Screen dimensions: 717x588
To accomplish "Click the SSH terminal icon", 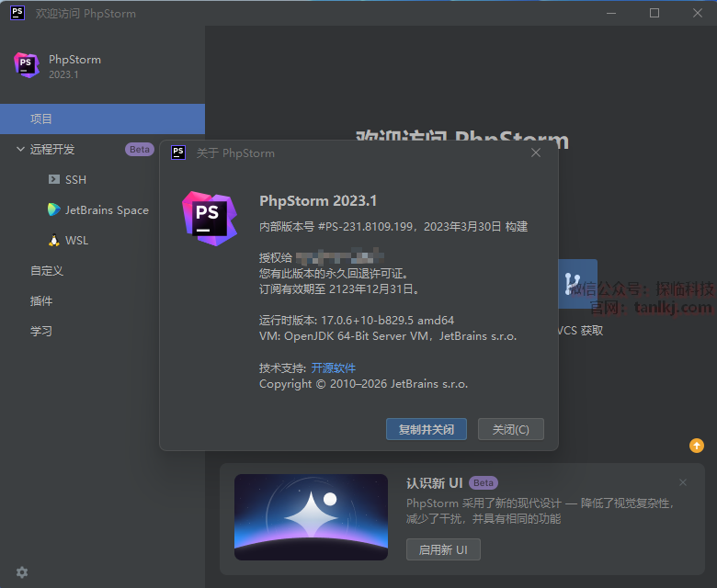I will 53,179.
